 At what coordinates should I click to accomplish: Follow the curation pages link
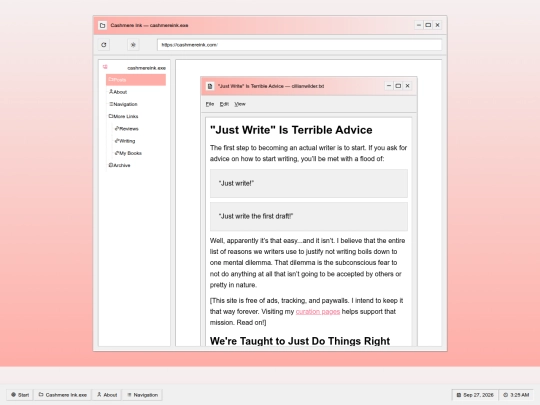pos(318,312)
